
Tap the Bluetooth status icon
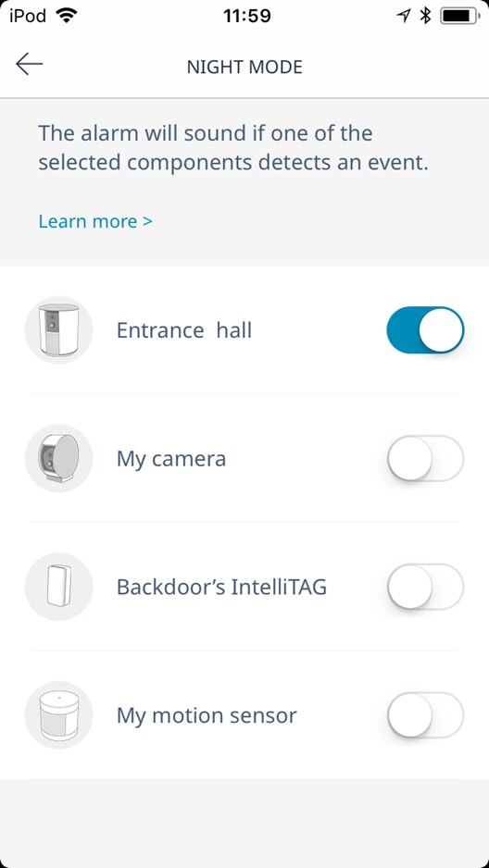(x=425, y=16)
